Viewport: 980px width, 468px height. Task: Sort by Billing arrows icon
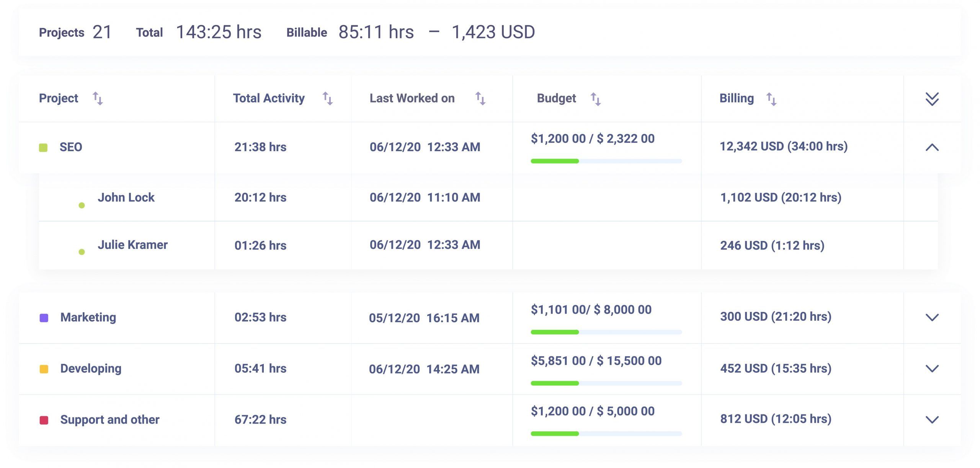click(771, 99)
